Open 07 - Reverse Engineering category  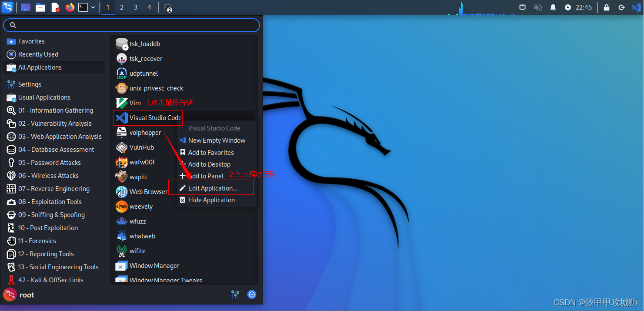pos(54,189)
